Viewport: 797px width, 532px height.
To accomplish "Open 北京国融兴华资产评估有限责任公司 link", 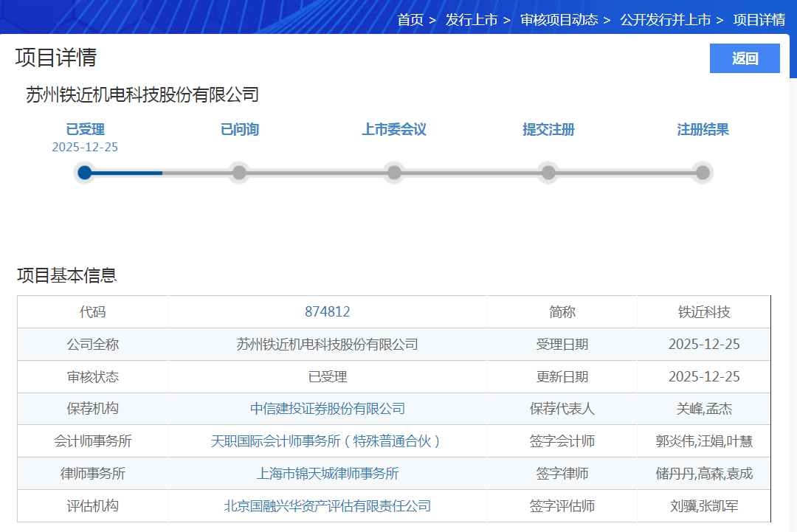I will pos(327,506).
